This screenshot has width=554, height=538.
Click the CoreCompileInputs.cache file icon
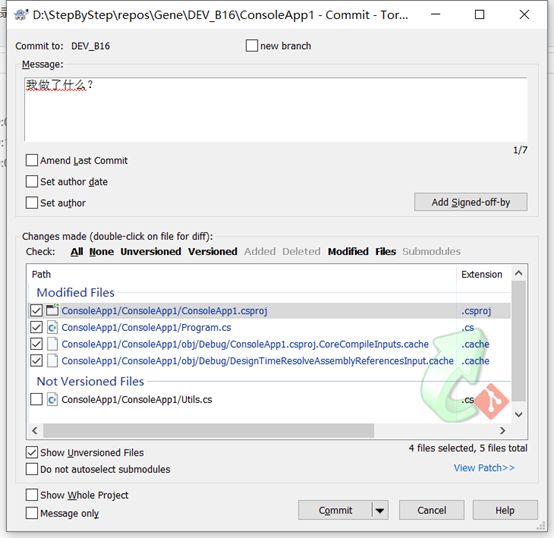coord(52,344)
